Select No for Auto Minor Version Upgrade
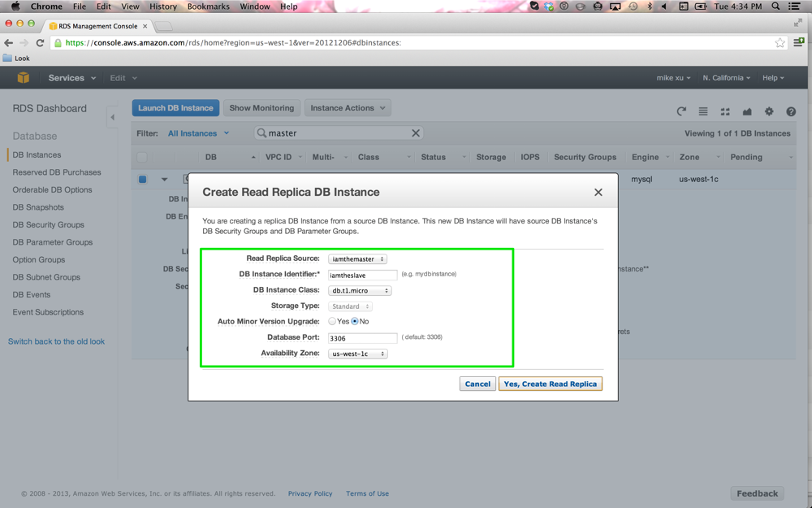812x508 pixels. pos(355,322)
